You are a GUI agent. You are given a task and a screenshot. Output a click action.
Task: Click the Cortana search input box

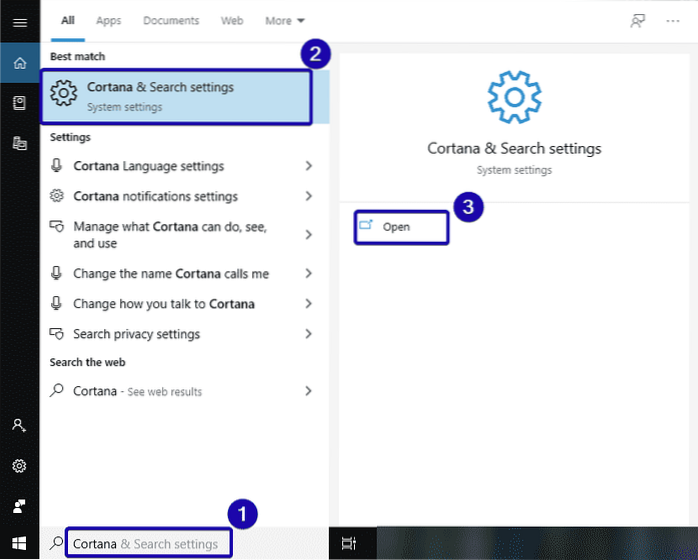point(150,544)
